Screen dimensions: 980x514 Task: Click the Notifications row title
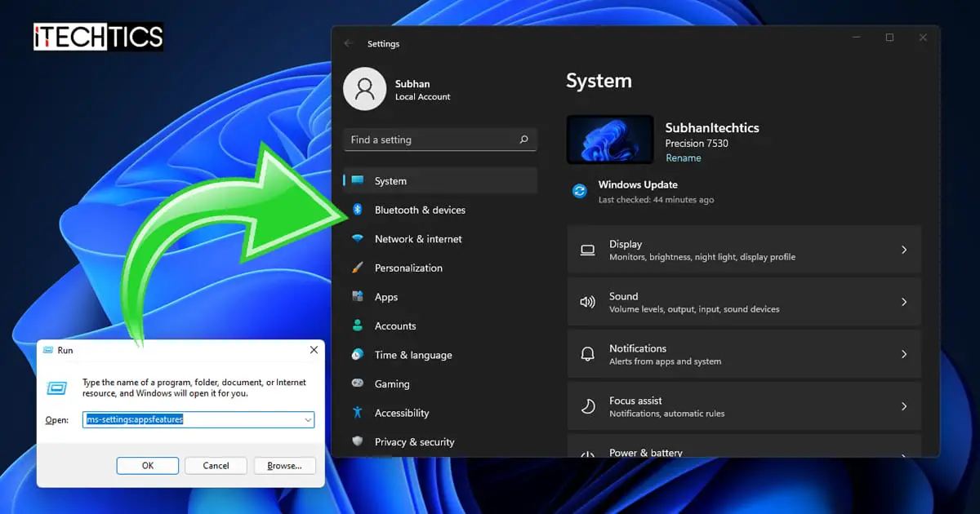coord(638,348)
